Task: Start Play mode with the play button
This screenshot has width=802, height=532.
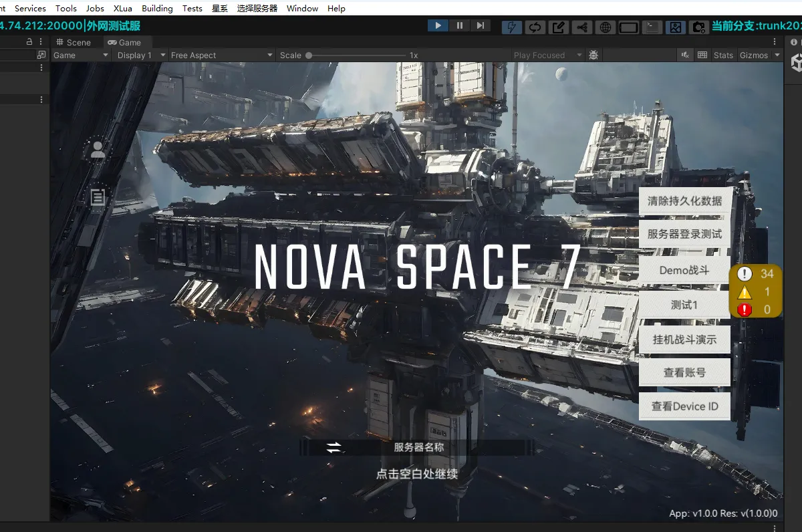Action: click(x=438, y=26)
